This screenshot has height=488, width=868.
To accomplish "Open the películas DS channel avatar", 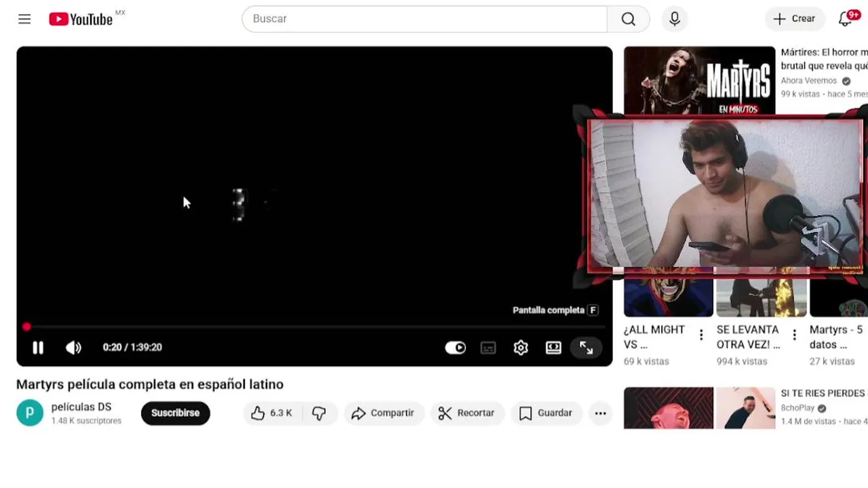I will pos(30,413).
